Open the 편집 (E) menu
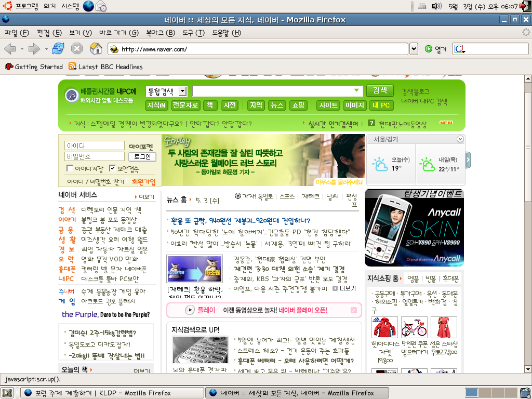This screenshot has width=532, height=399. coord(49,33)
